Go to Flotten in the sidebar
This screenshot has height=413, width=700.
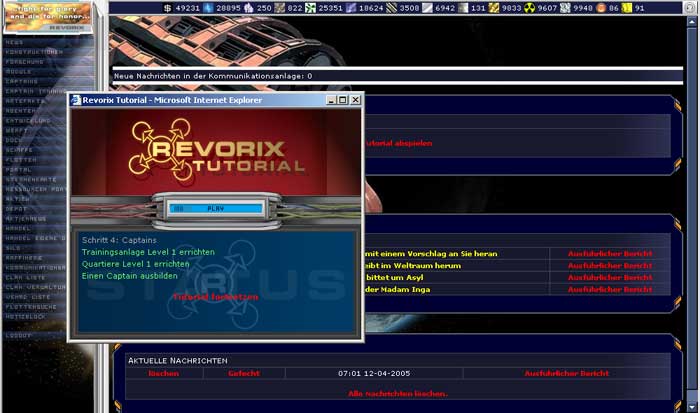tap(20, 156)
